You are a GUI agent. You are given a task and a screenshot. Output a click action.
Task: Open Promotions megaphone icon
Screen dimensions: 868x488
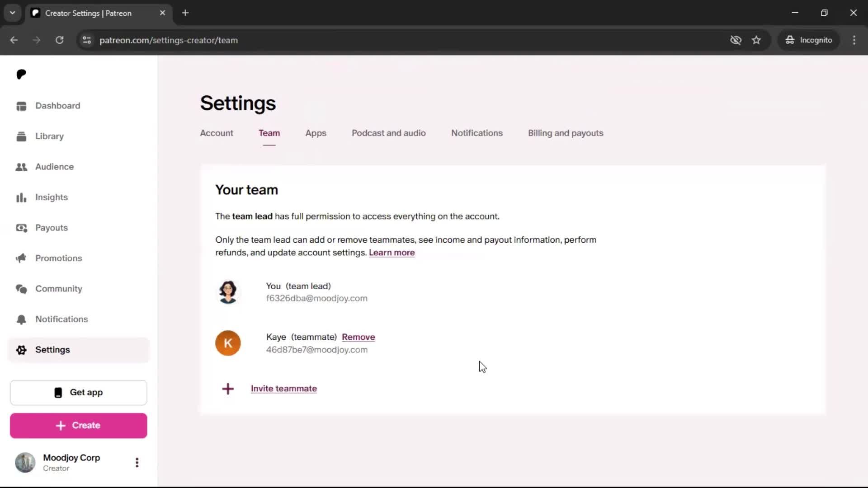pyautogui.click(x=21, y=258)
